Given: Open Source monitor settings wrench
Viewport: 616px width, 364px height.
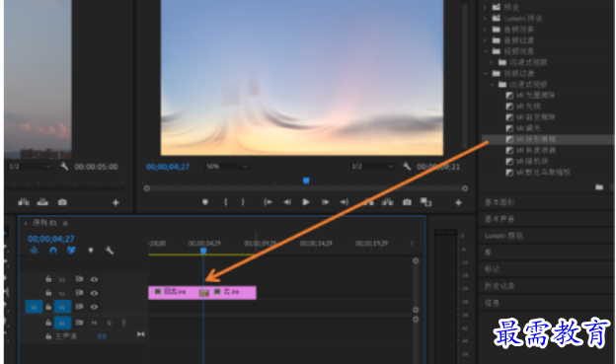Looking at the screenshot, I should (x=64, y=167).
